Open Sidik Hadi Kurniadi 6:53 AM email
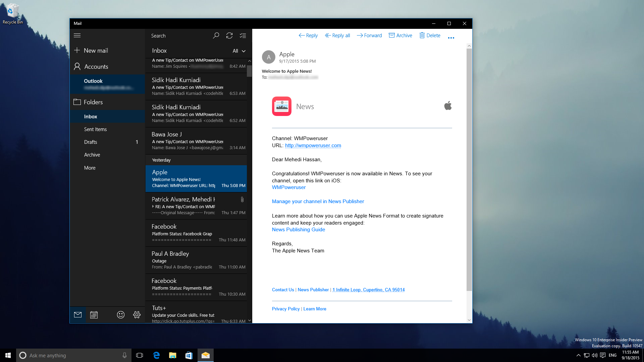Screen dimensions: 644x362 pyautogui.click(x=196, y=86)
